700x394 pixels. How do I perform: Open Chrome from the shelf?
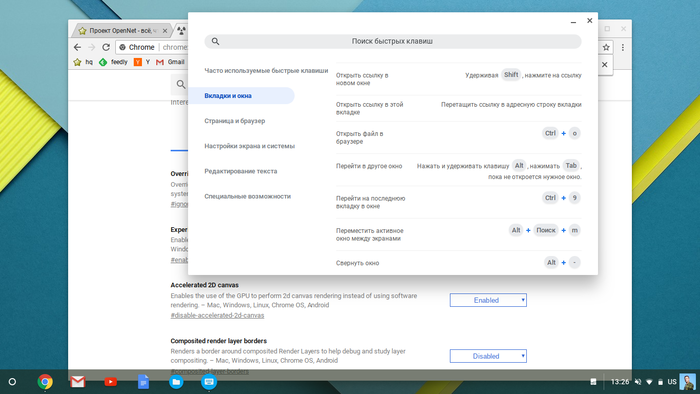point(45,382)
